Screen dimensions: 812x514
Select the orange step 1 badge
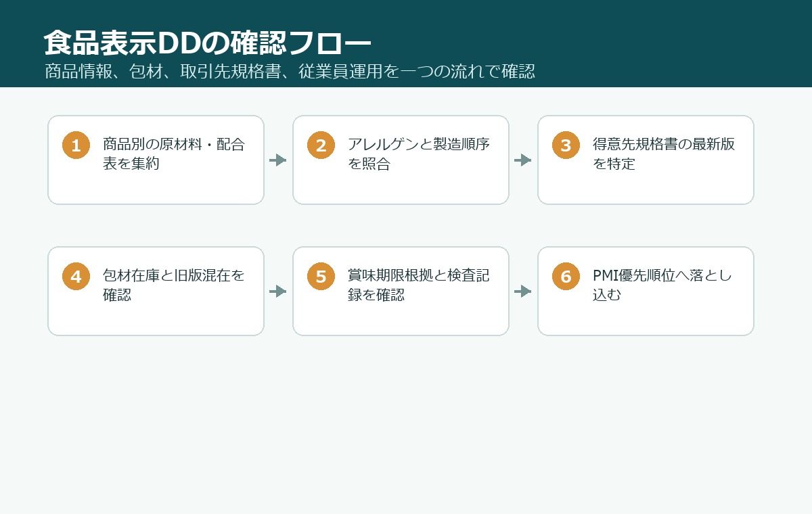(x=76, y=145)
